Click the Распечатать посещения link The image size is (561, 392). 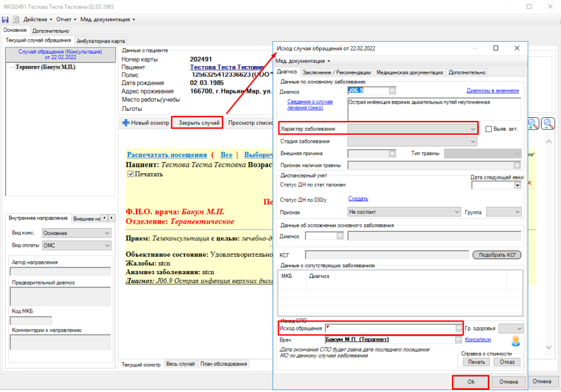(166, 155)
